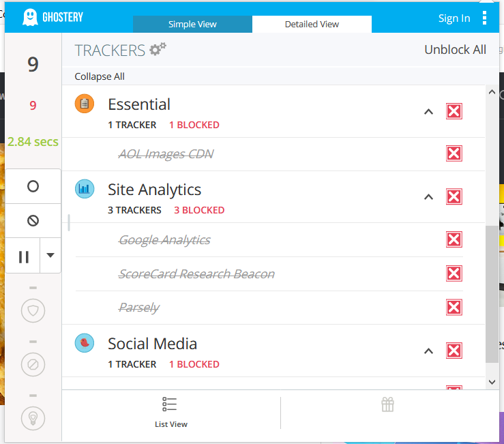Click the tracker list vertical scrollbar thumb
This screenshot has height=444, width=504.
[491, 293]
